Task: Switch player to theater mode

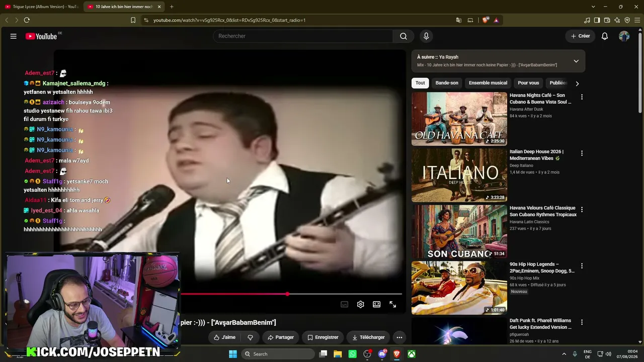Action: (376, 304)
